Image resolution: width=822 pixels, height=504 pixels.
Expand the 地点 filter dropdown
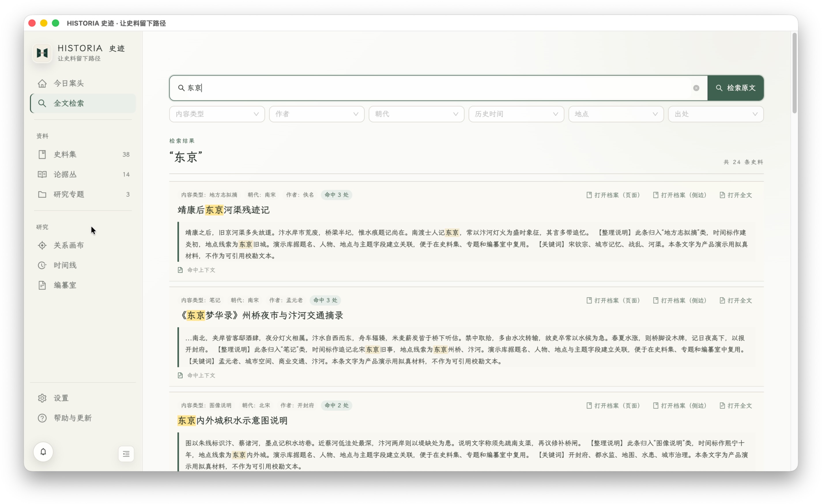pos(616,114)
